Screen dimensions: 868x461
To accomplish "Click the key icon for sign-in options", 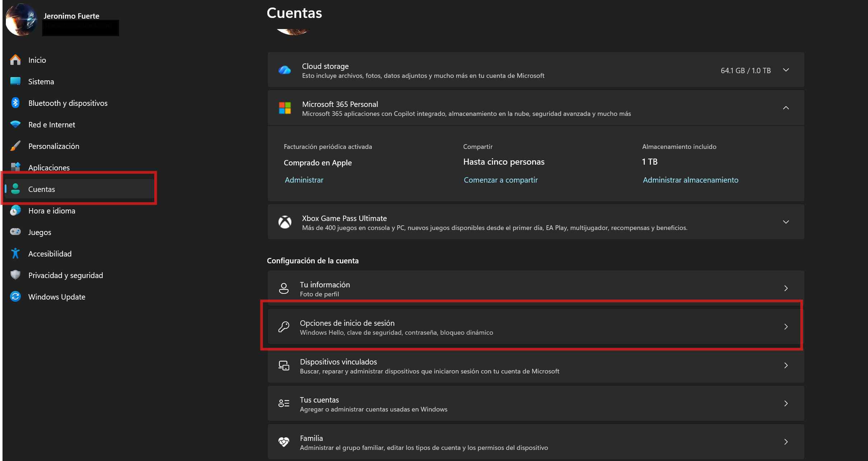I will (x=284, y=327).
